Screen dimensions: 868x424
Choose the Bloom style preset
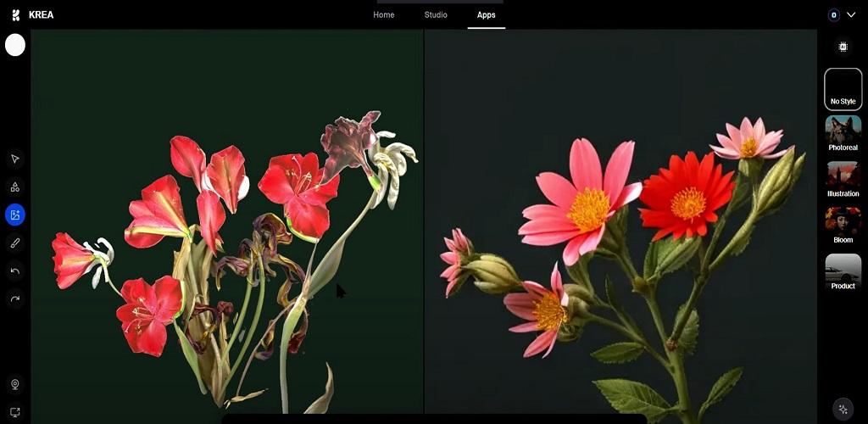click(843, 226)
